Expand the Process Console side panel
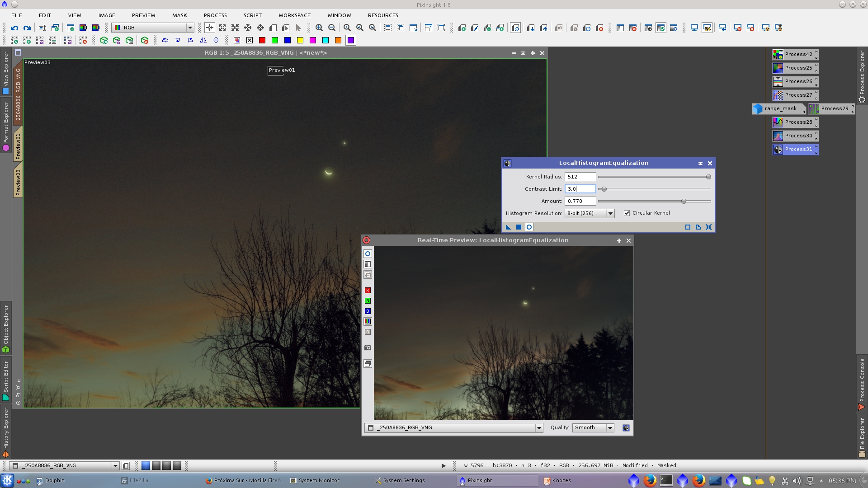868x488 pixels. pos(862,384)
